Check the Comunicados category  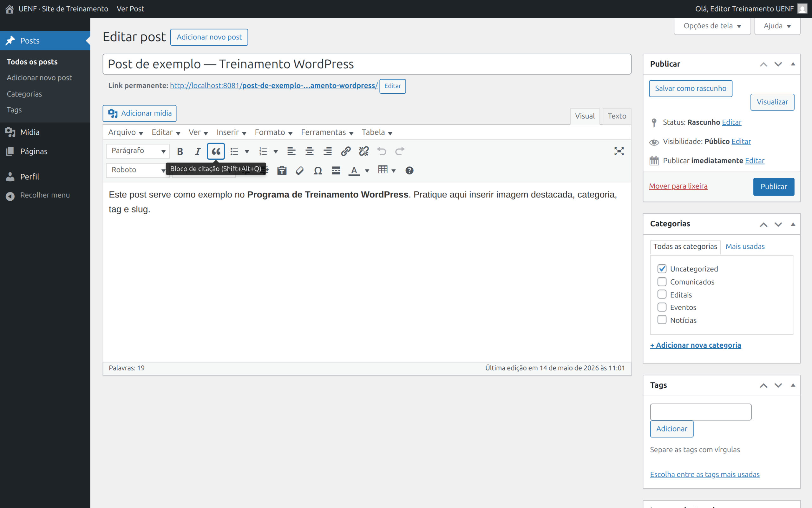pos(662,282)
